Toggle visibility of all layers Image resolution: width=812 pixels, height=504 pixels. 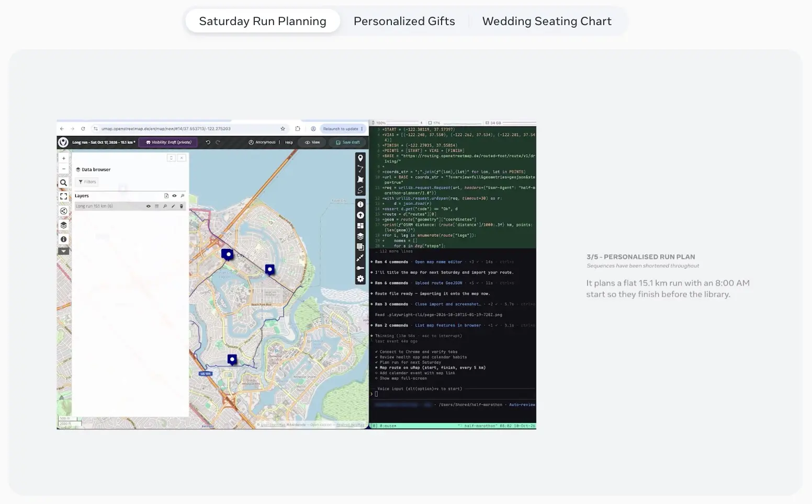(174, 196)
